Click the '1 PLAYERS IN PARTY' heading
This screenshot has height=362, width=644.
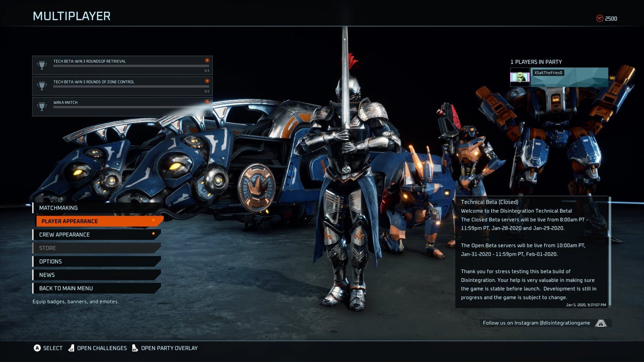pyautogui.click(x=536, y=62)
